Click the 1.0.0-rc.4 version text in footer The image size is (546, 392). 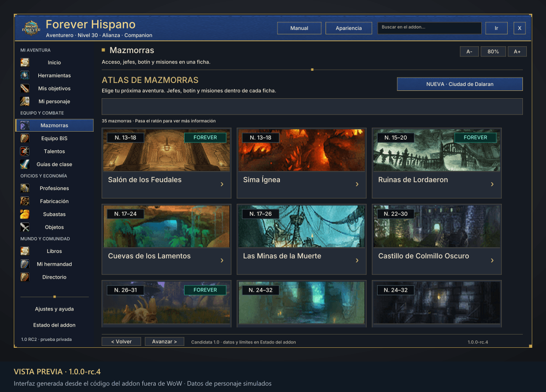(478, 342)
